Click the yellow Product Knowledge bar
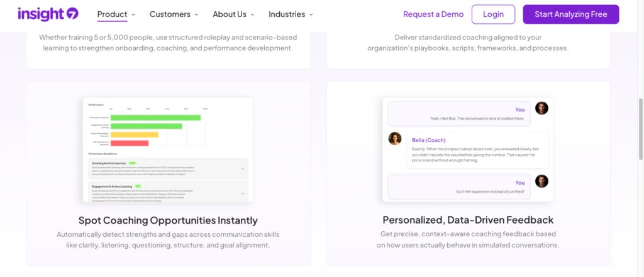 coord(134,134)
